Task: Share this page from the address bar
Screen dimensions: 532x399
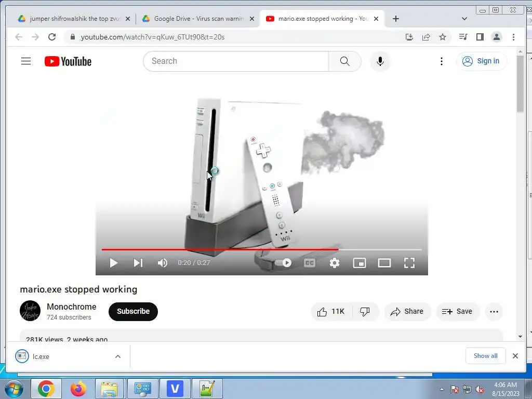Action: [x=426, y=37]
